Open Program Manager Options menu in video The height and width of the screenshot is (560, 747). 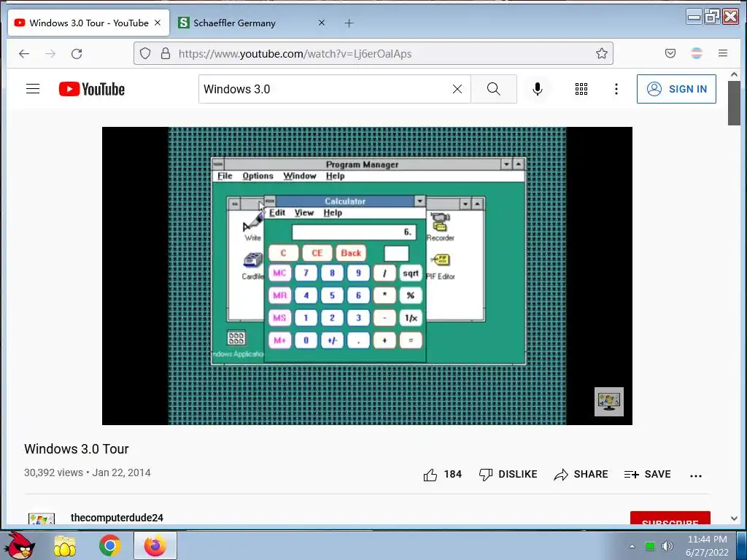pyautogui.click(x=258, y=176)
